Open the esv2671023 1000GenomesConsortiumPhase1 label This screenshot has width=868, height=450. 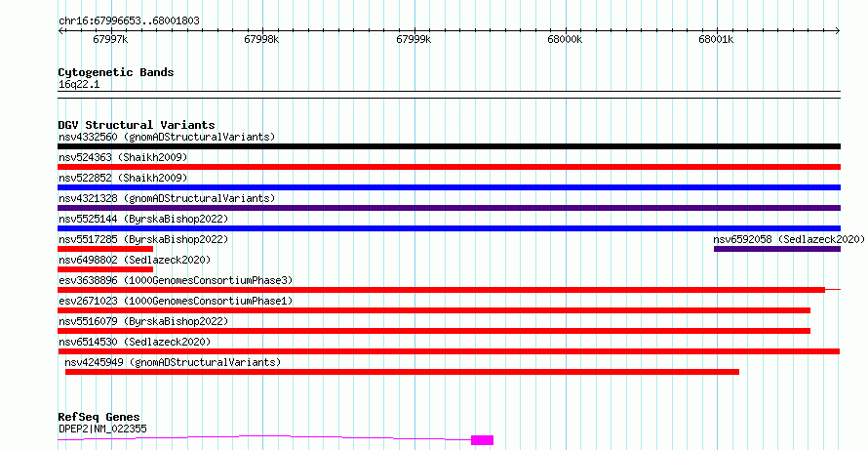tap(176, 301)
